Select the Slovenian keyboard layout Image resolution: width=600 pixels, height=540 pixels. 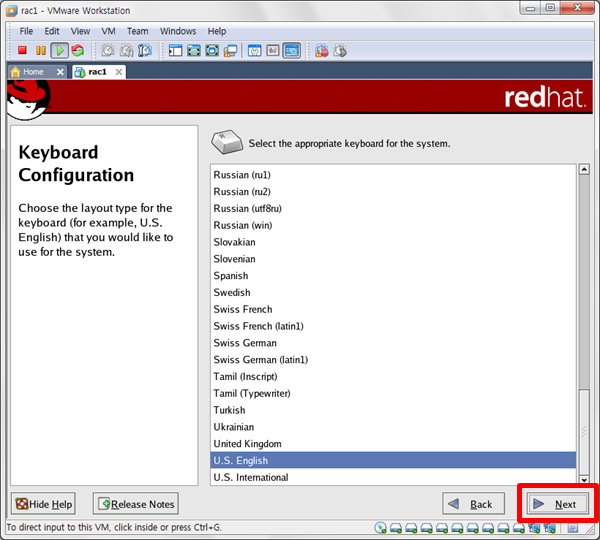(x=393, y=259)
